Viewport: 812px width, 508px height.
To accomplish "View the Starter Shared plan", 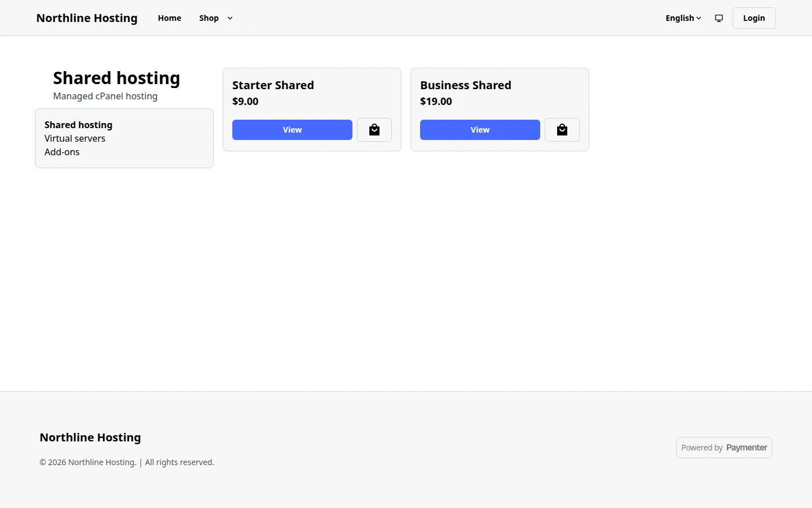I will pos(292,130).
